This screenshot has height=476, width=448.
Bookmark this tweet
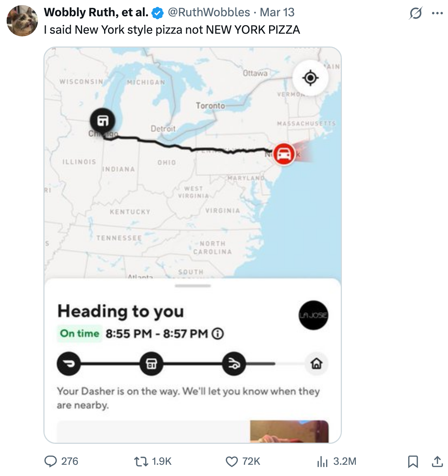click(413, 461)
